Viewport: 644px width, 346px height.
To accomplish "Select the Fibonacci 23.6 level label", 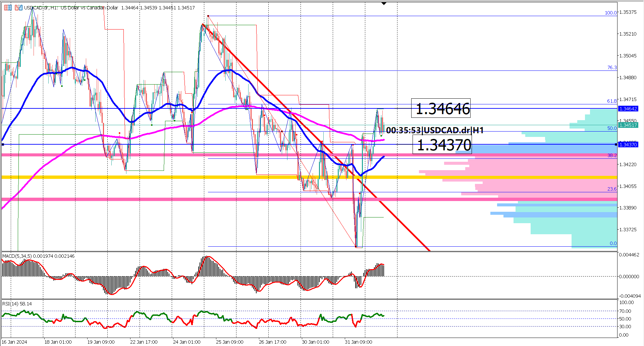I will (613, 189).
